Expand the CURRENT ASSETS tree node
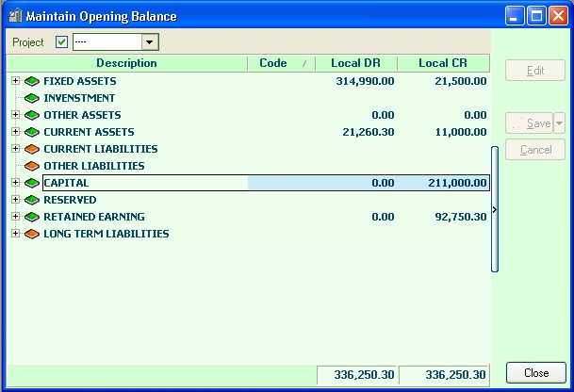574x392 pixels. click(15, 131)
